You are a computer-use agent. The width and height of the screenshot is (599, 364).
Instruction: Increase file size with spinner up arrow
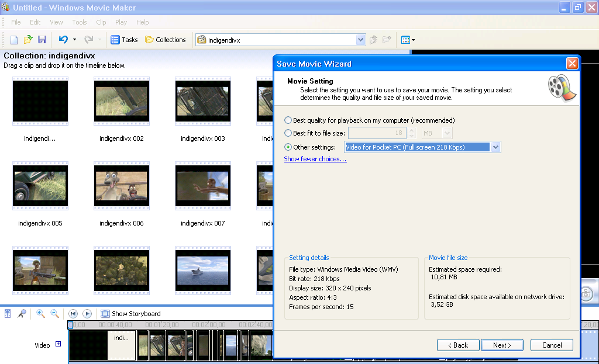point(411,130)
